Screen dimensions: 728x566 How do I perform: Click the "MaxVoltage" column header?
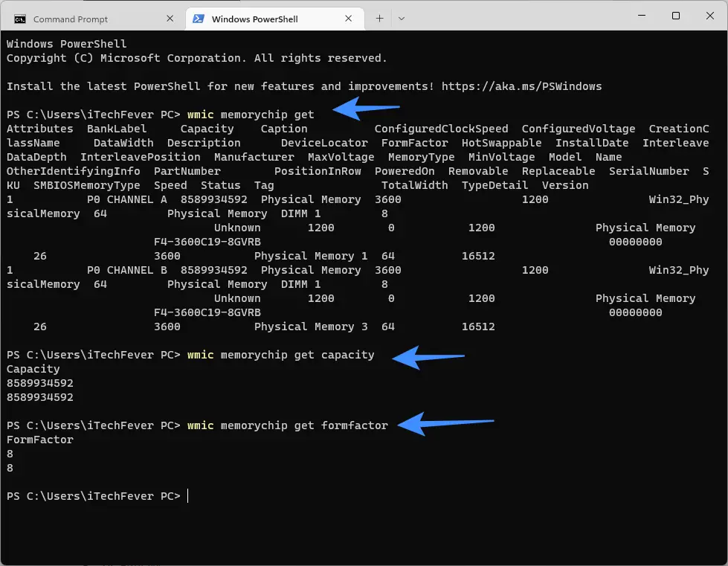click(x=341, y=157)
